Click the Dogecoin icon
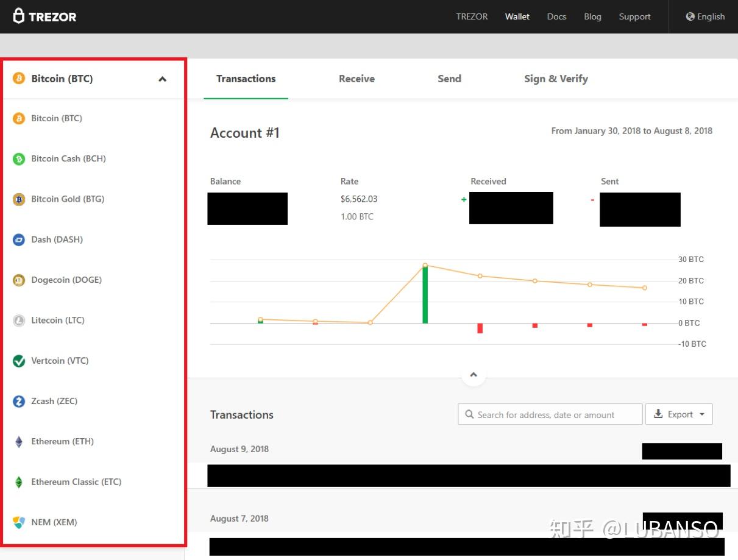This screenshot has width=738, height=560. click(19, 280)
